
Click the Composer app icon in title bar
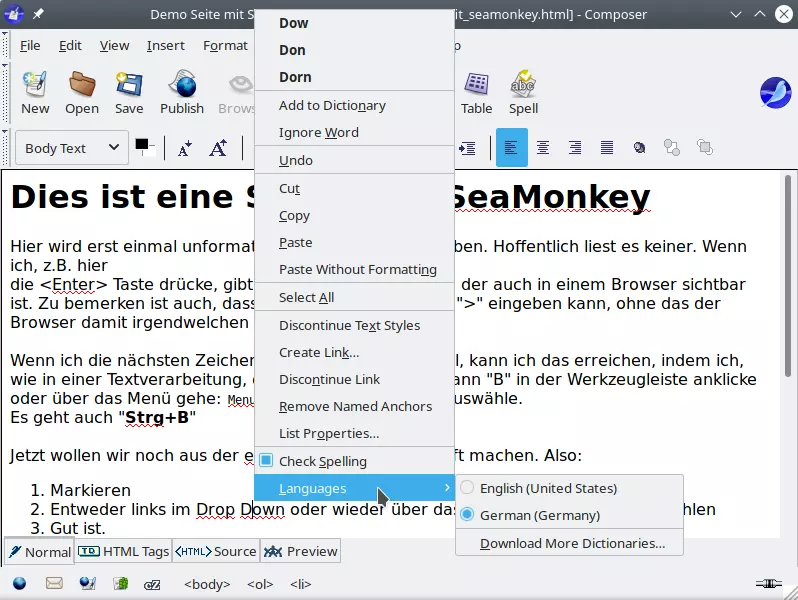(14, 14)
